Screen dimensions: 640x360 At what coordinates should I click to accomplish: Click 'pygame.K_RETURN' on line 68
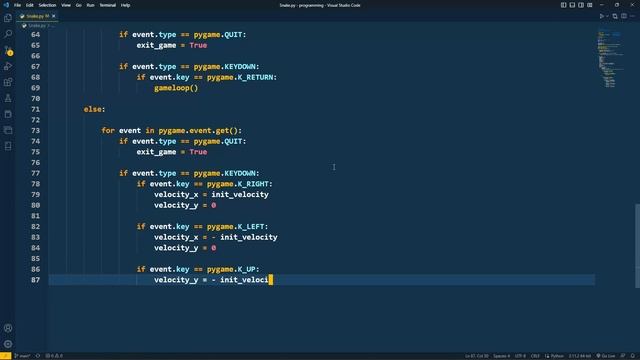240,77
